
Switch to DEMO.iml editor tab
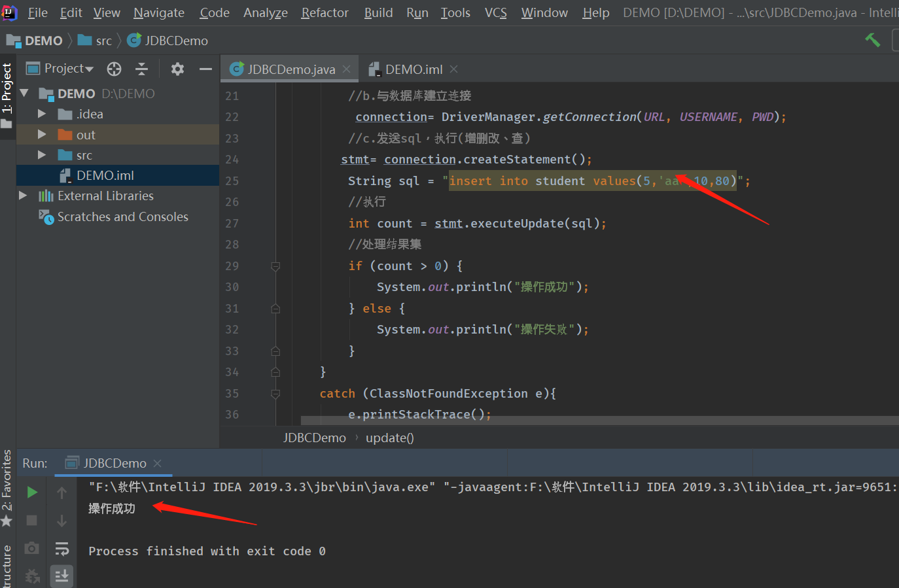tap(413, 69)
